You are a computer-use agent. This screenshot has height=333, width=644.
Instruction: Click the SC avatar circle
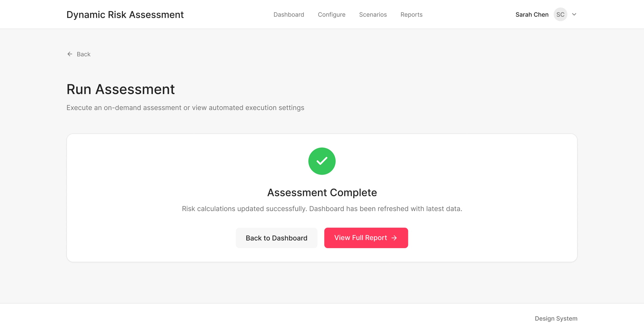[560, 14]
